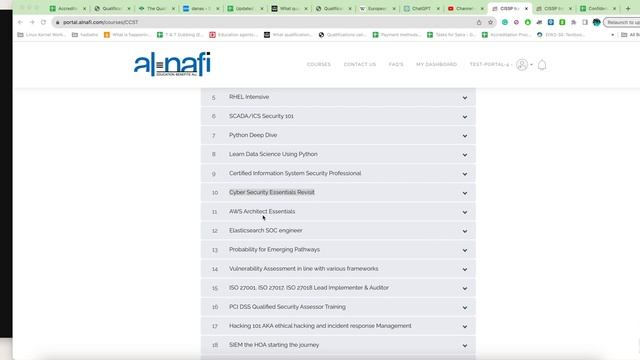Reload the page with the refresh icon
640x360 pixels.
[x=43, y=22]
